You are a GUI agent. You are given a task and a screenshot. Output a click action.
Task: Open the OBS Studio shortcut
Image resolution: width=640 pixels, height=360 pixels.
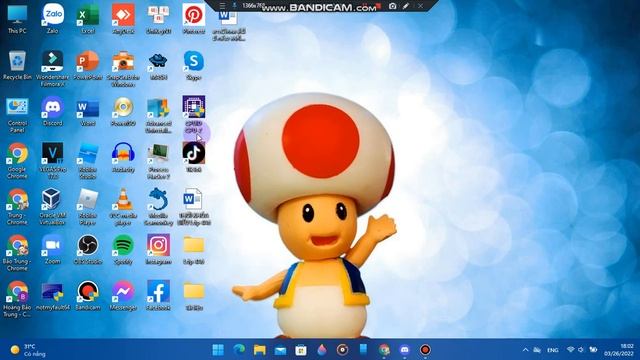click(88, 250)
